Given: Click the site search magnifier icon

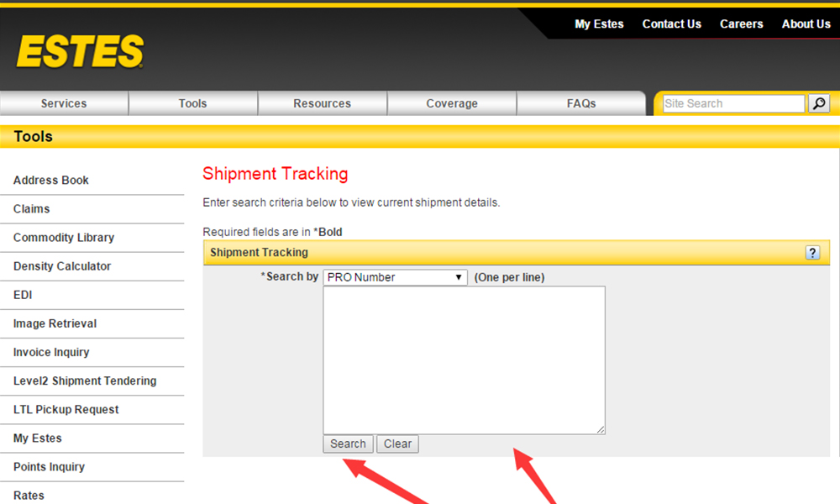Looking at the screenshot, I should [819, 103].
